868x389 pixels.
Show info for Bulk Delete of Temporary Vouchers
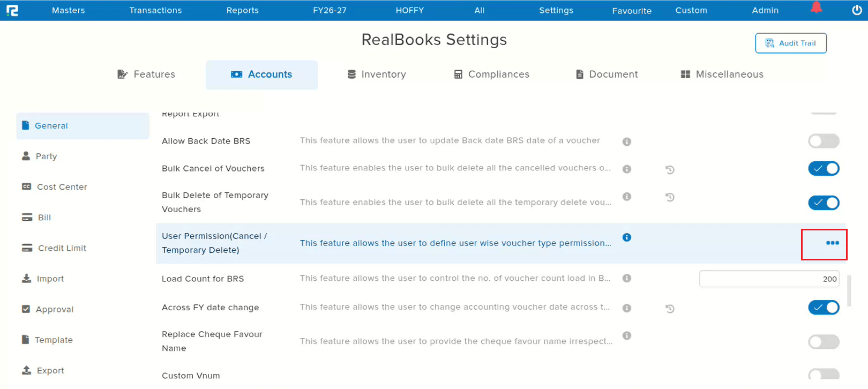pos(626,197)
